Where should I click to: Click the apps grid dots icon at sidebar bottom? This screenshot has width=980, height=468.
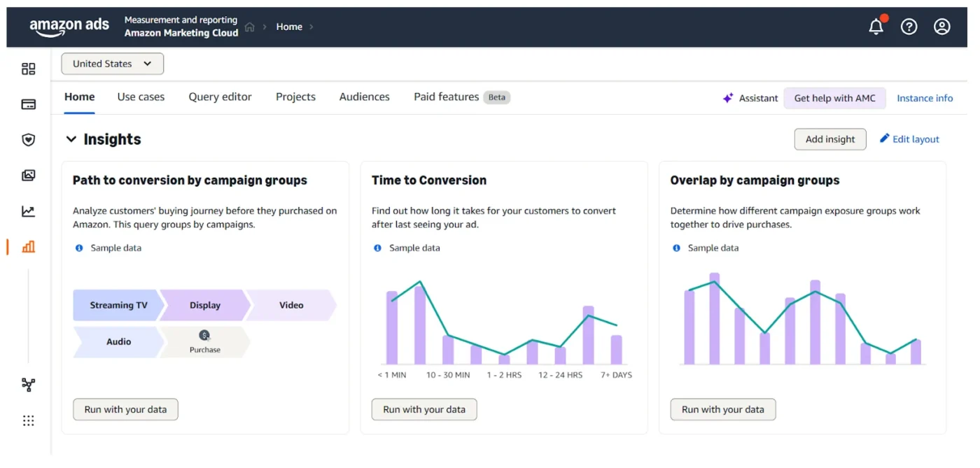(x=28, y=420)
